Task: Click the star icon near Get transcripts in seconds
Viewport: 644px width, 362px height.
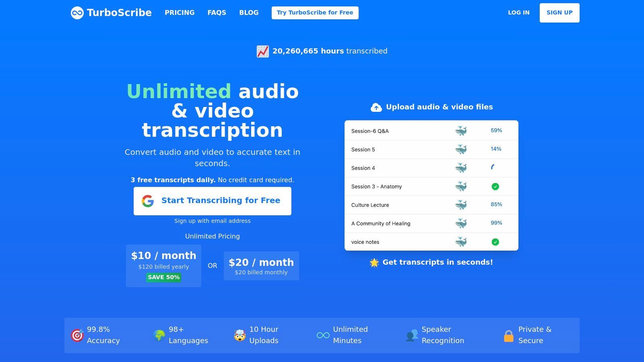Action: (x=374, y=262)
